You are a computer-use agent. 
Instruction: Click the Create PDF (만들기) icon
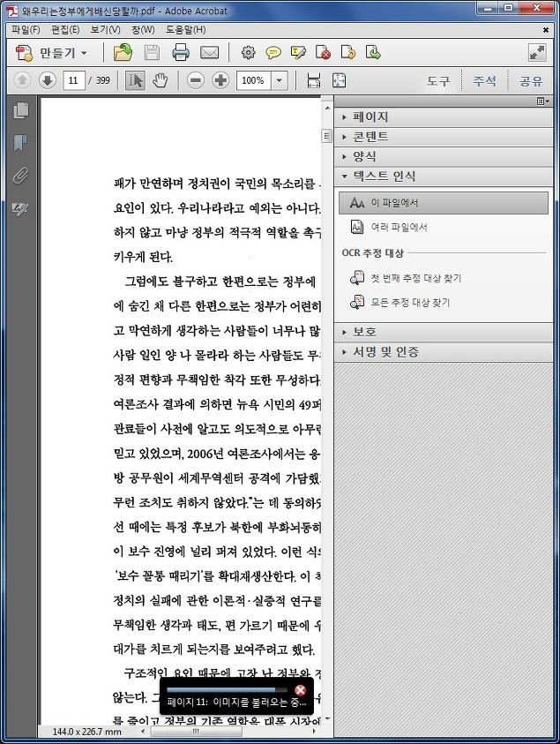tap(23, 53)
